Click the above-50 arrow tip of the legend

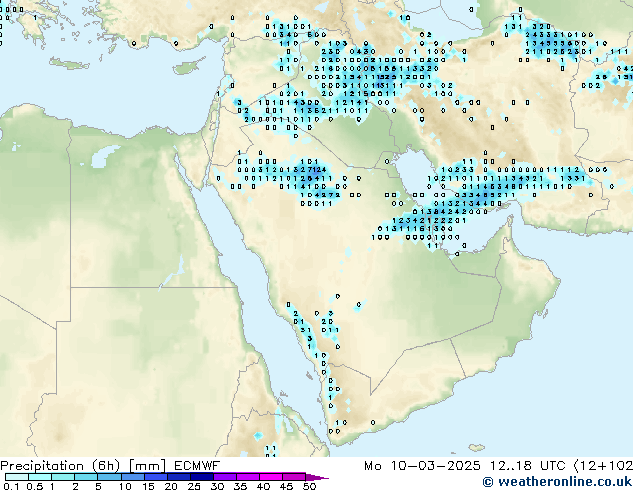317,477
